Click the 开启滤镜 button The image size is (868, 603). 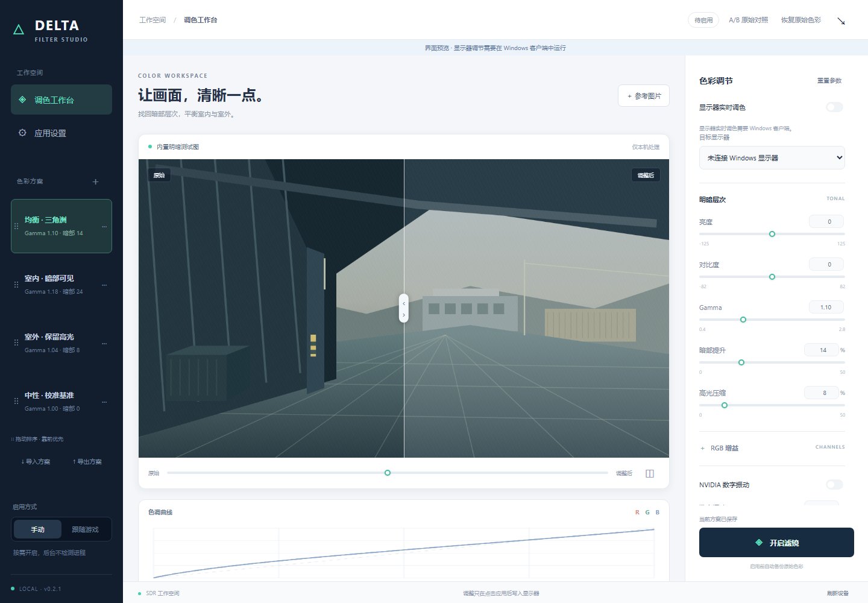pos(776,543)
